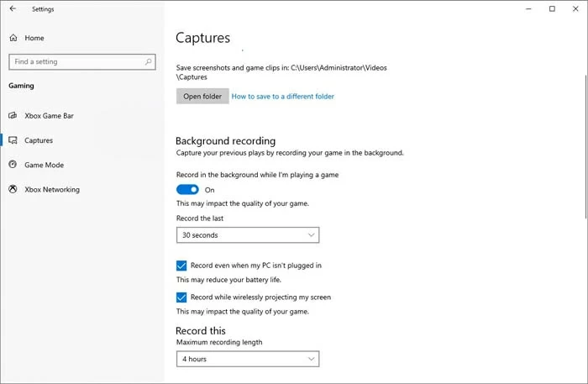
Task: Click the Find a setting search box
Action: point(76,61)
